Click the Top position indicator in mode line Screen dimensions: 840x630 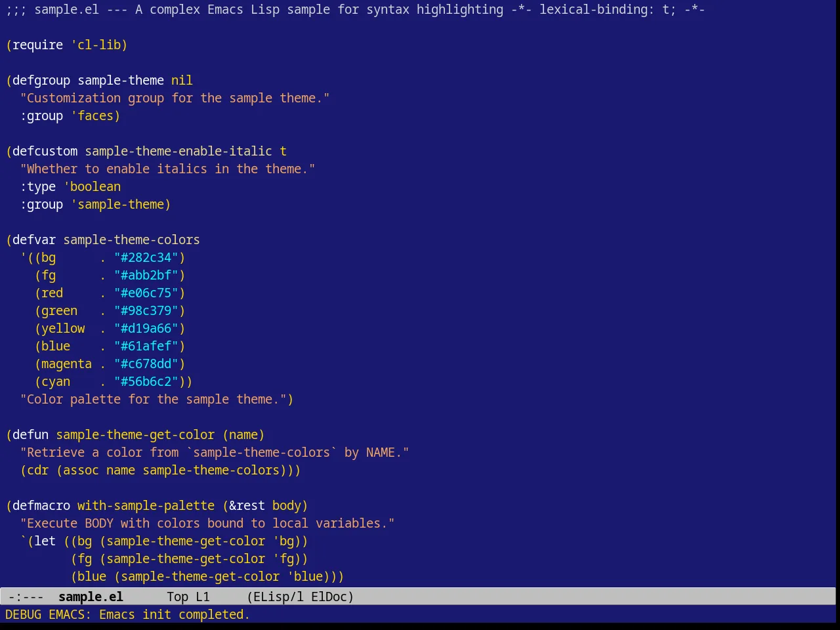pyautogui.click(x=177, y=597)
